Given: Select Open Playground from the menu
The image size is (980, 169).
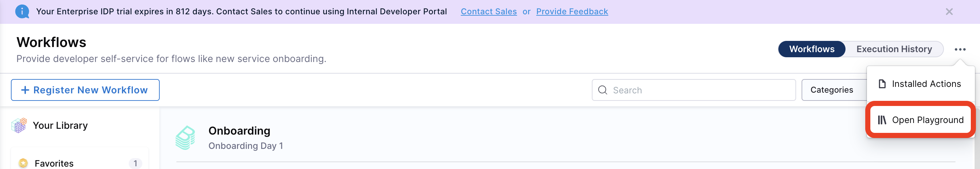Looking at the screenshot, I should [927, 120].
